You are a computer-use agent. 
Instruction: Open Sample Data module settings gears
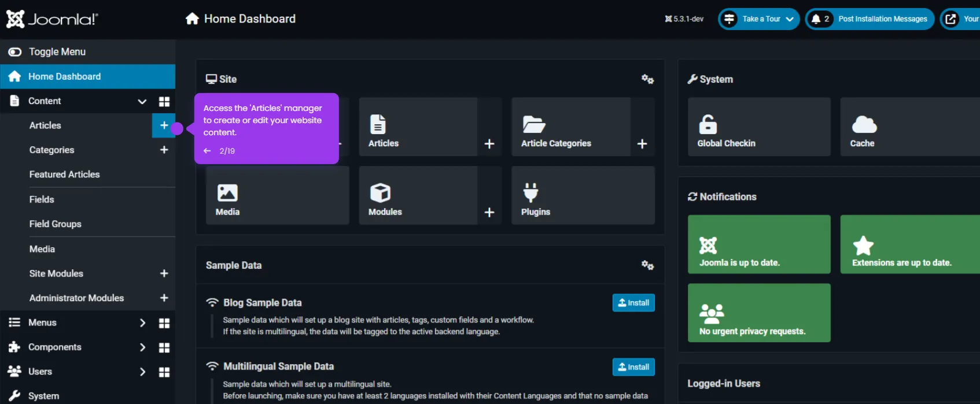click(647, 265)
